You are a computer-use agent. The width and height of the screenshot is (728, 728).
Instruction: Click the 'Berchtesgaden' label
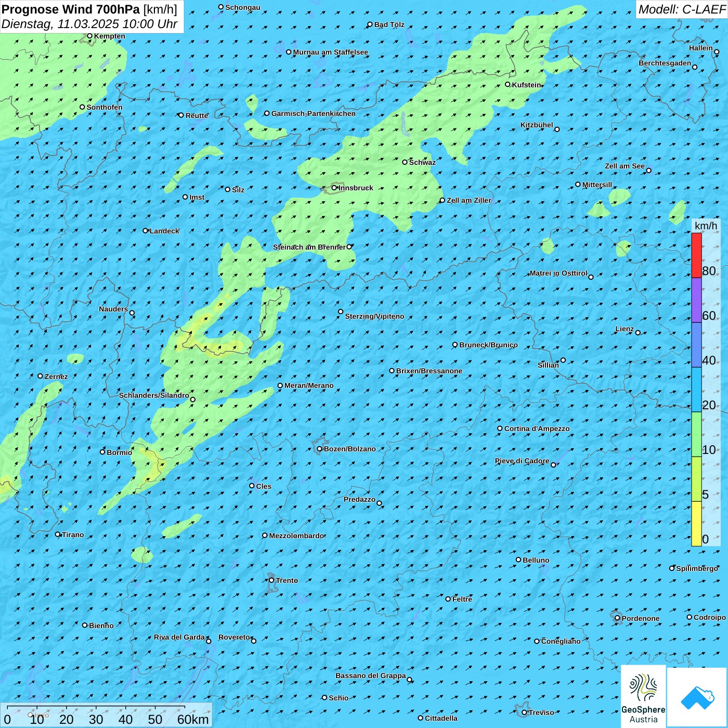(665, 63)
